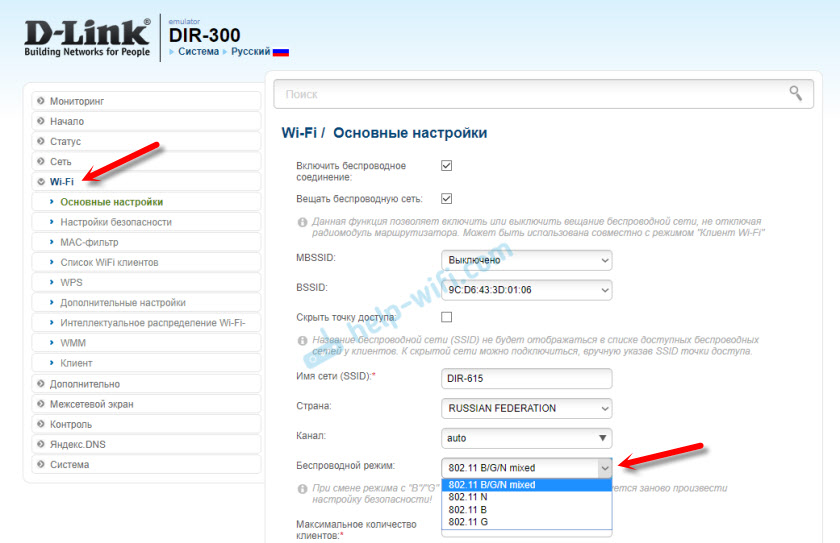
Task: Open the Система link in the header
Action: 198,51
